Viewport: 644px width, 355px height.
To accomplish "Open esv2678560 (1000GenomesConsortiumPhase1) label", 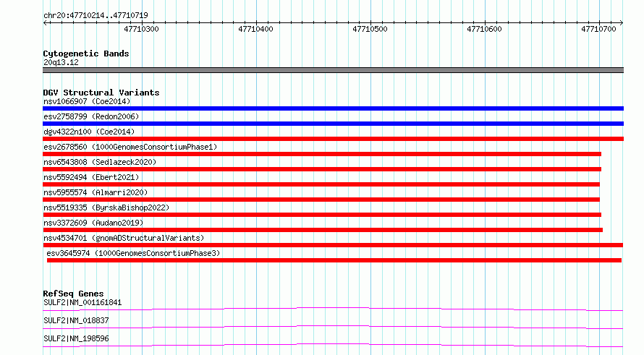I will [x=130, y=147].
